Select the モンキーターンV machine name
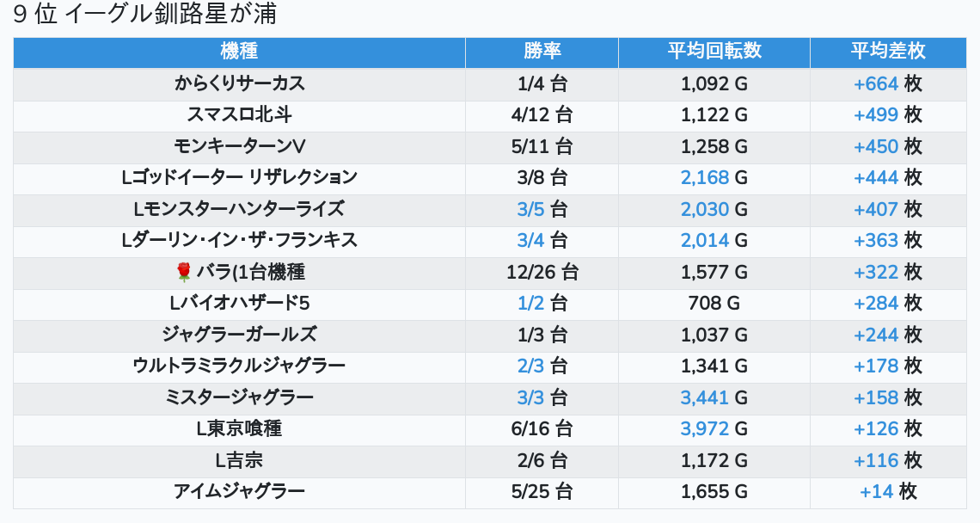Image resolution: width=980 pixels, height=523 pixels. click(239, 146)
